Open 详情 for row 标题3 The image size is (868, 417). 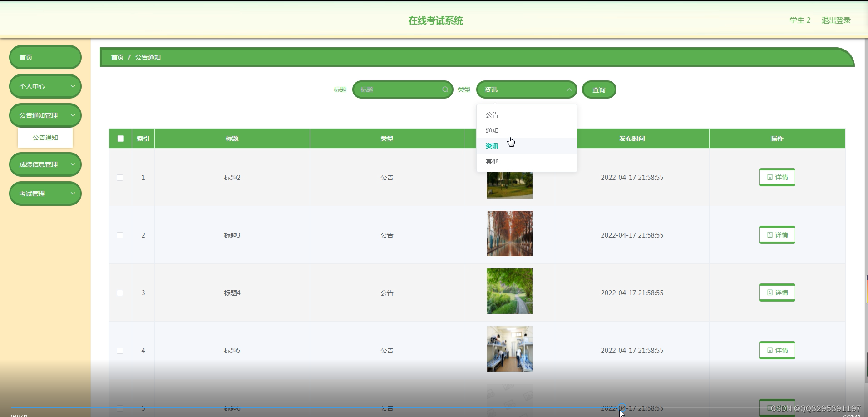pyautogui.click(x=777, y=235)
